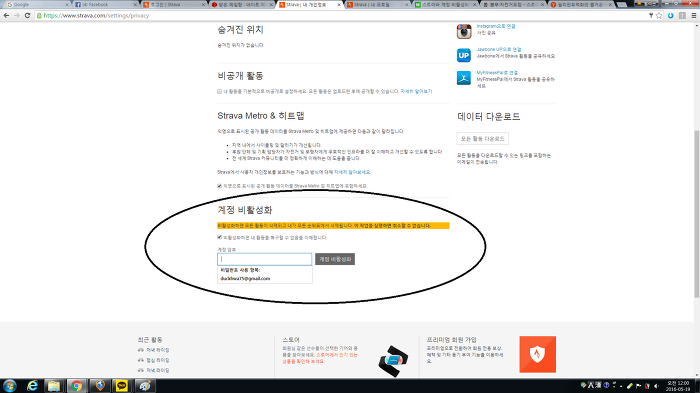
Task: Toggle the deactivation acknowledgment checkbox
Action: tap(219, 237)
